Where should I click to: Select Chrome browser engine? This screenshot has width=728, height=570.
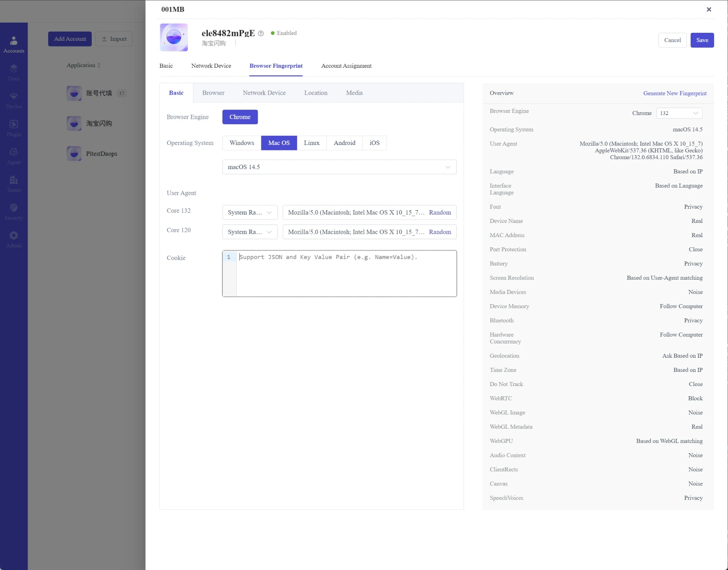click(x=240, y=117)
